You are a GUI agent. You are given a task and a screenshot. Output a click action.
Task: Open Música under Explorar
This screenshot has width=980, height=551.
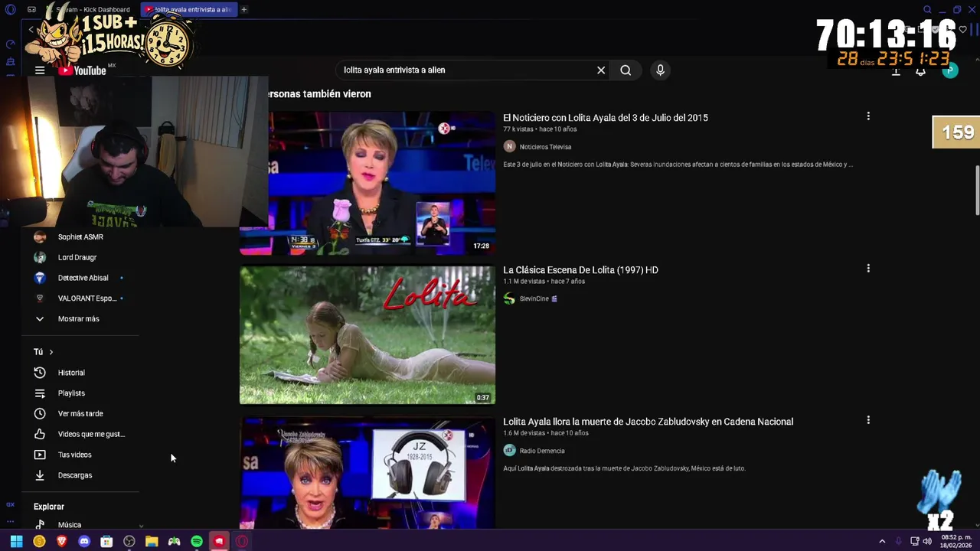(70, 525)
